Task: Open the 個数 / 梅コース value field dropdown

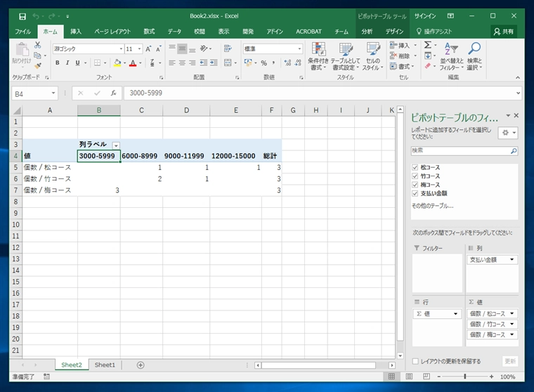Action: click(x=512, y=335)
